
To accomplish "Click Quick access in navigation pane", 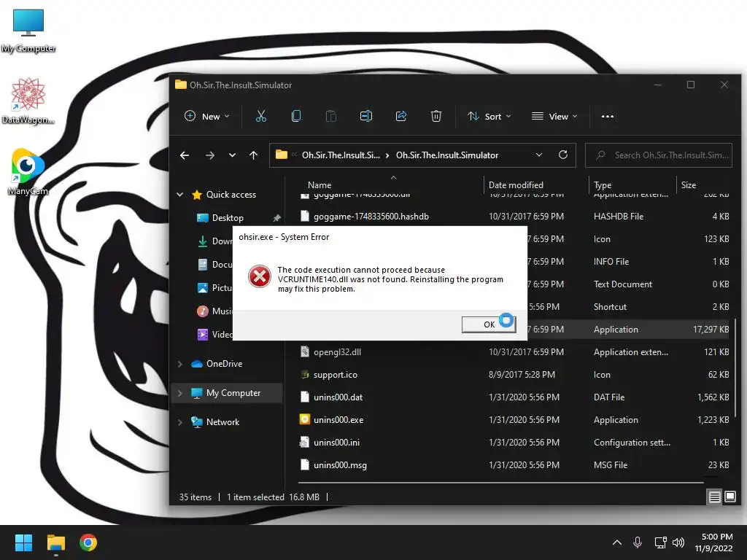I will click(x=231, y=194).
